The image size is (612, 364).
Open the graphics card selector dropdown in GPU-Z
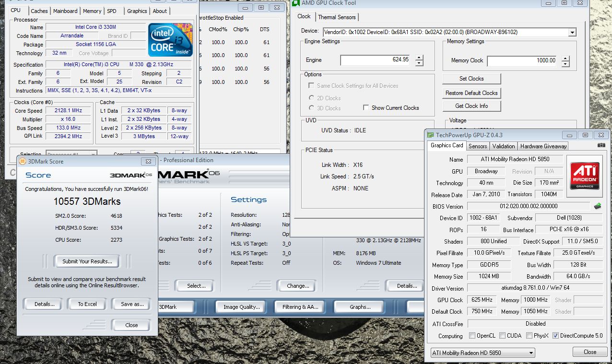(x=531, y=353)
